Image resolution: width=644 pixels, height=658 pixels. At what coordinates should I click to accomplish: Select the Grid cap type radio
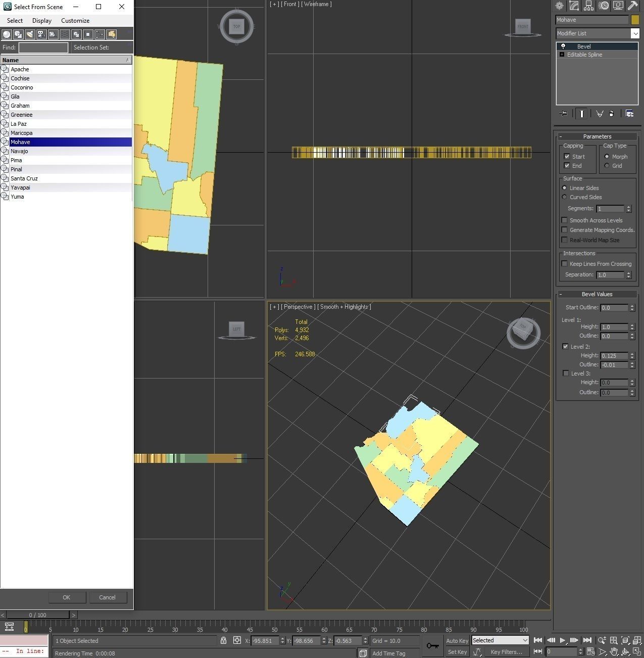tap(607, 166)
